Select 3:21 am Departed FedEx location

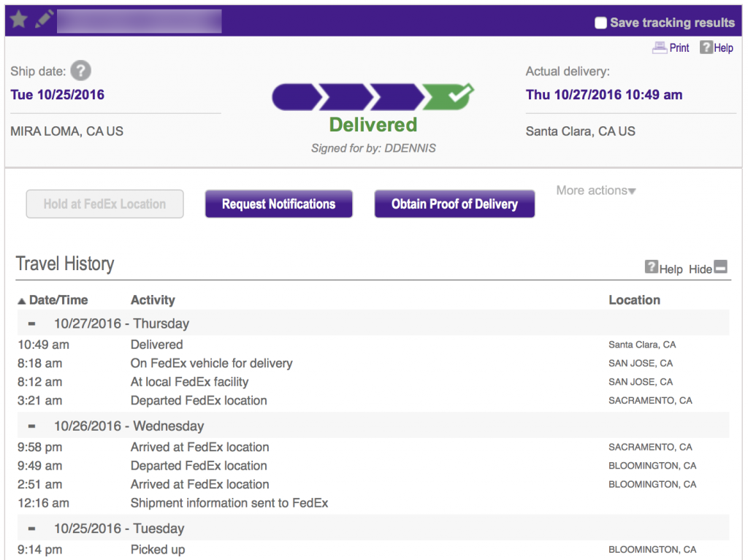pos(373,400)
